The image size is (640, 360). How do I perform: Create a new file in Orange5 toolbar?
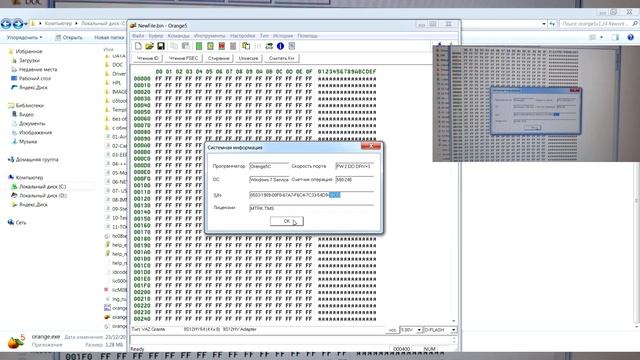pyautogui.click(x=138, y=46)
